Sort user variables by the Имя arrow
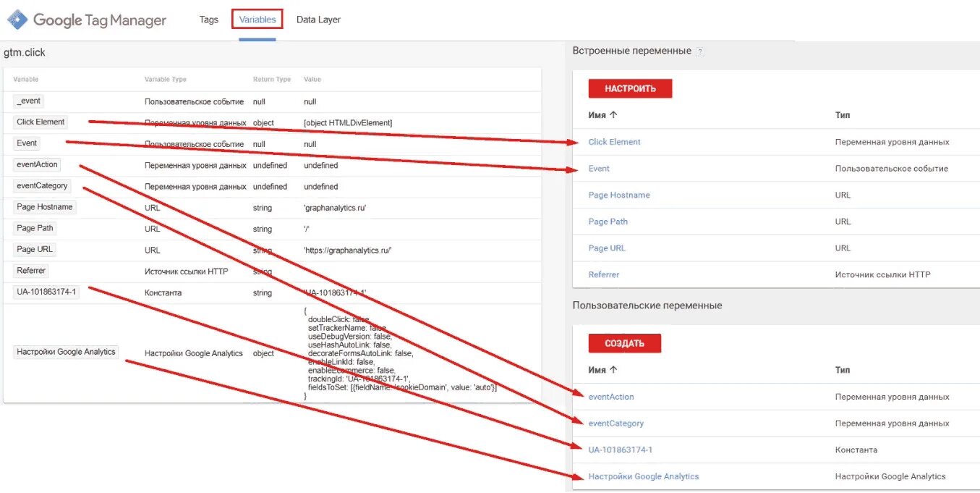This screenshot has width=980, height=493. (x=614, y=369)
